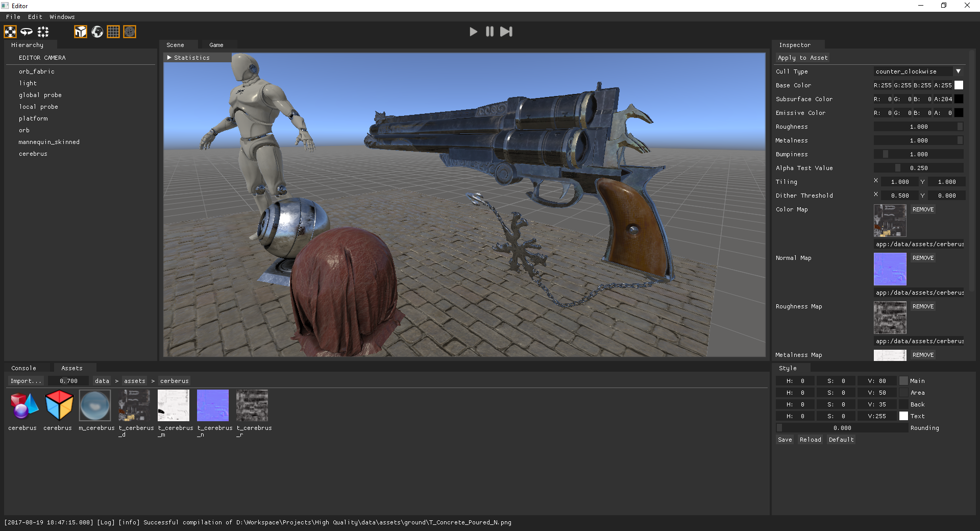Click the global space globe icon
This screenshot has width=980, height=531.
(x=97, y=32)
